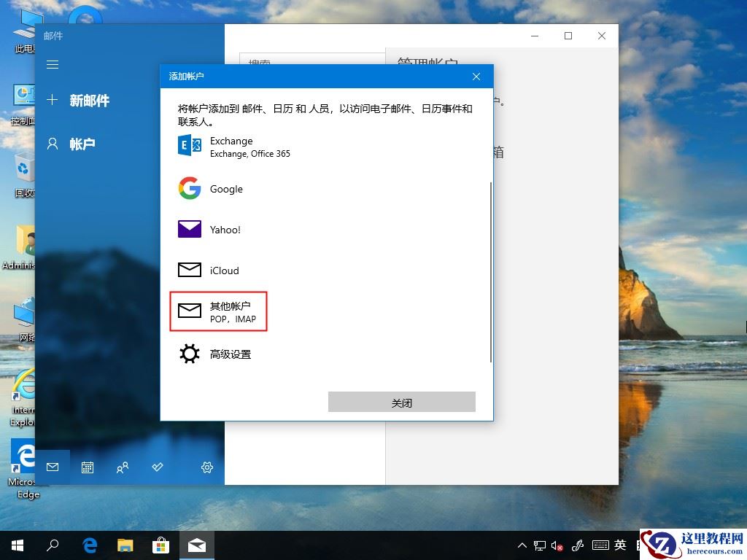Image resolution: width=747 pixels, height=560 pixels.
Task: Select the Yahoo! account option
Action: coord(225,230)
